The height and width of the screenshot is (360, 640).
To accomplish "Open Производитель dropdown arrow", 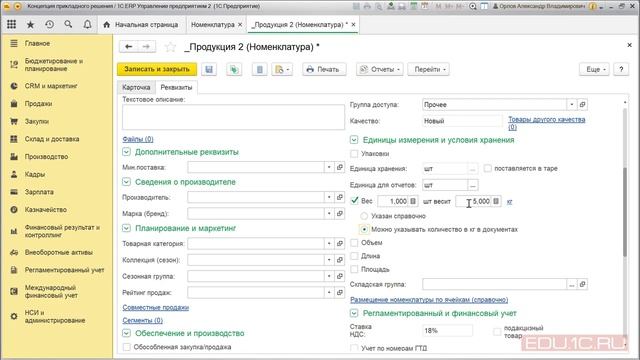I will click(329, 197).
